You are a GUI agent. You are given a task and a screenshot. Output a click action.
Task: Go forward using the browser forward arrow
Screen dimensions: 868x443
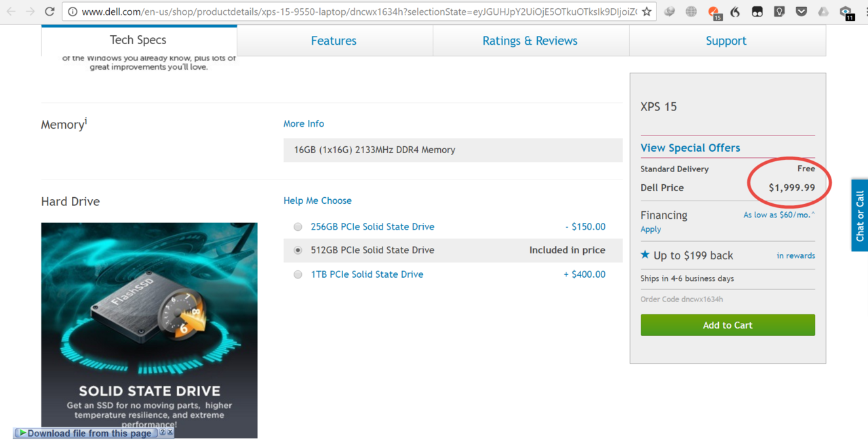pyautogui.click(x=30, y=12)
